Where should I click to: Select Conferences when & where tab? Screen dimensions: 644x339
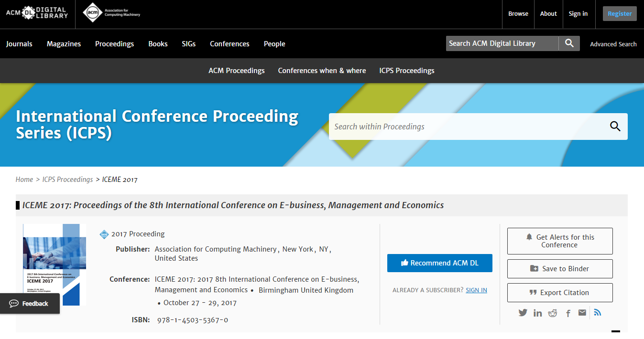(x=322, y=71)
